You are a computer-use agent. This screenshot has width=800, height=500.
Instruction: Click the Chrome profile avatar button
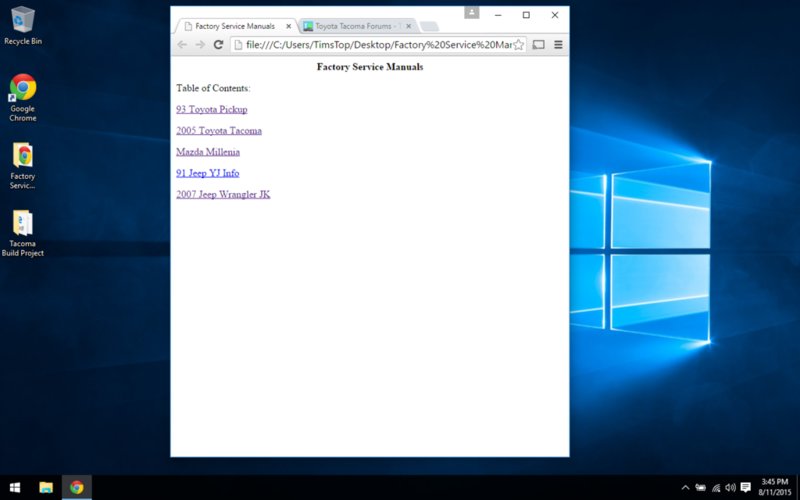(471, 12)
